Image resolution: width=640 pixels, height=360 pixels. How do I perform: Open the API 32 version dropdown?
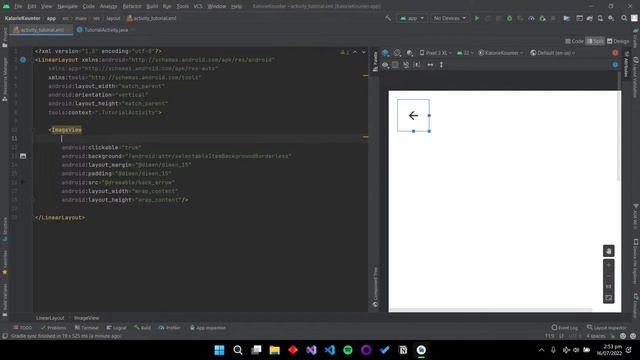(x=465, y=53)
